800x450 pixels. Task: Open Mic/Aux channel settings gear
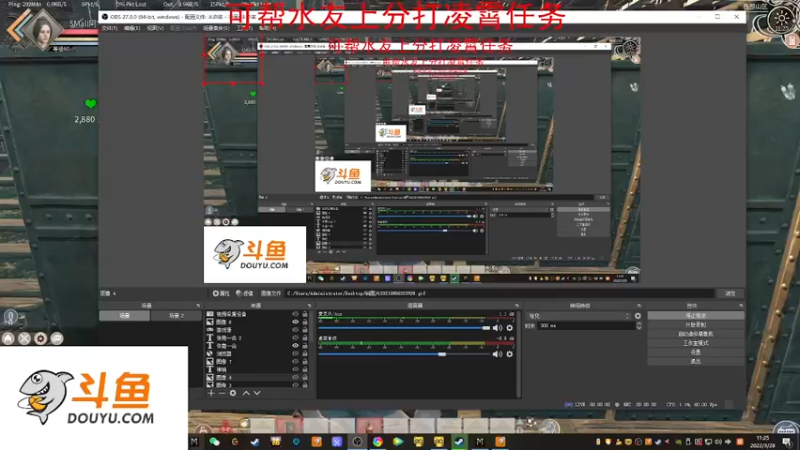tap(509, 328)
